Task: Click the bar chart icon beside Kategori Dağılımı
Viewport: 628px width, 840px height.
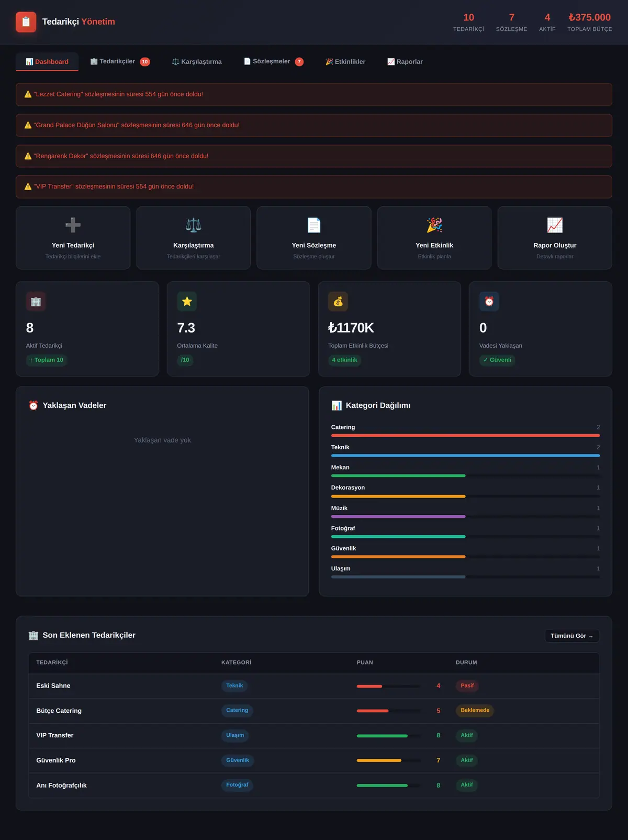Action: 337,405
